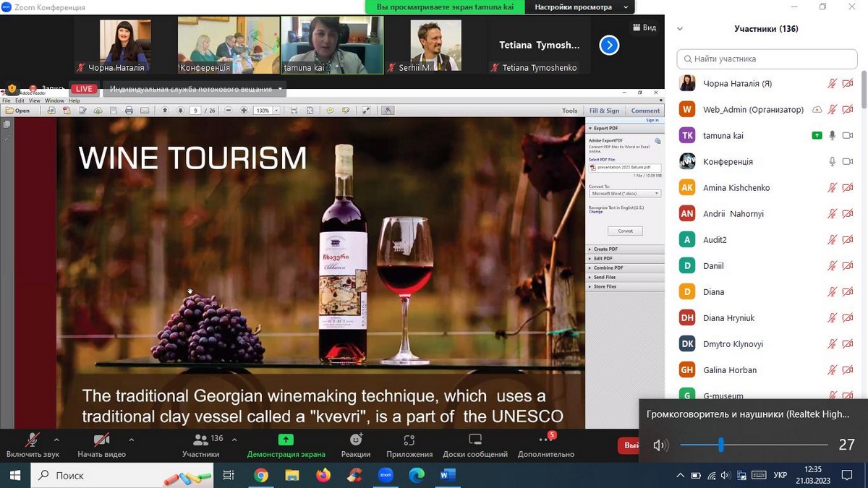Unmute microphone with the audio button
Image resolution: width=868 pixels, height=488 pixels.
pos(33,440)
